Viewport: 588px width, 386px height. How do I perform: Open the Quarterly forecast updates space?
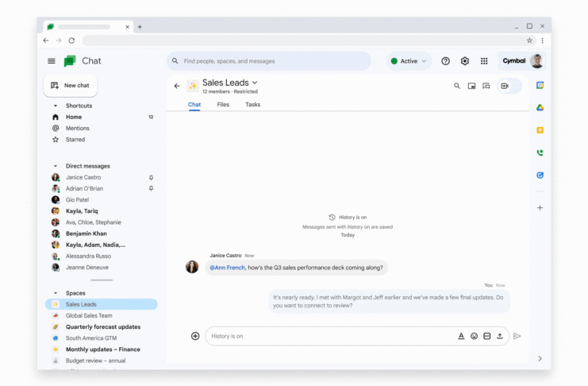[x=102, y=326]
